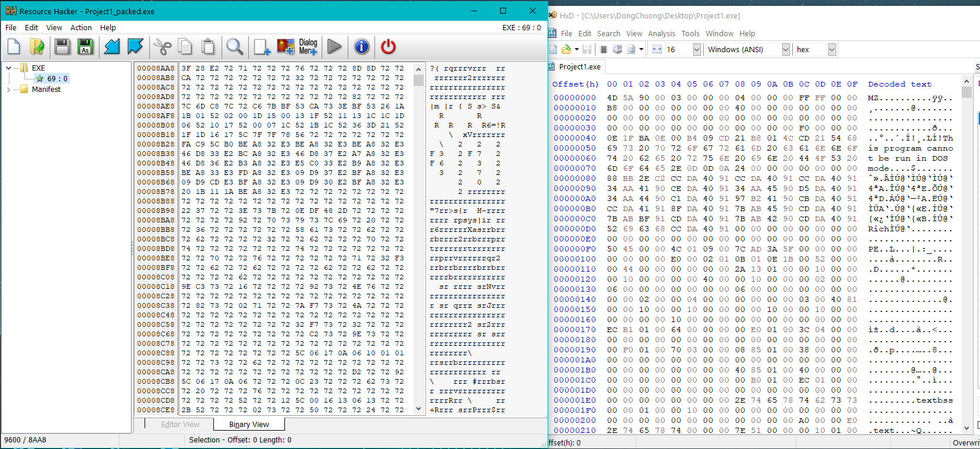Select the EXE folder in the tree
The width and height of the screenshot is (980, 449).
[39, 68]
